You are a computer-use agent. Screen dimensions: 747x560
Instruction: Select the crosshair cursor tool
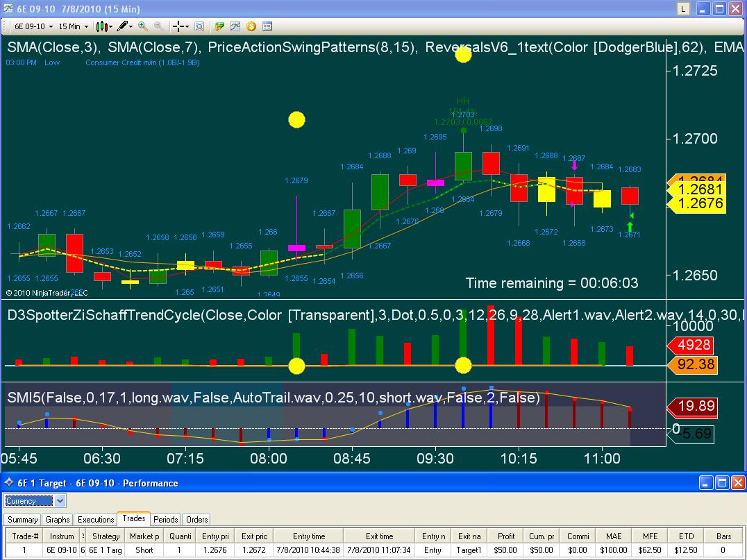(178, 26)
